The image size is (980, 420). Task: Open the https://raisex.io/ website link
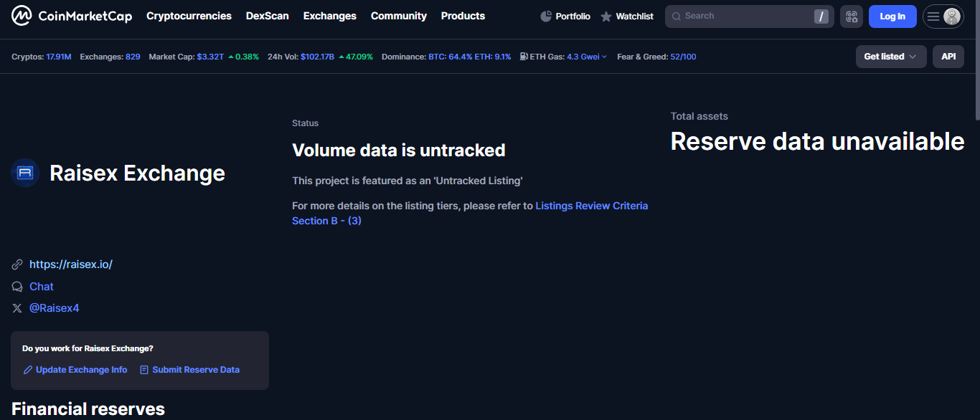click(x=70, y=264)
